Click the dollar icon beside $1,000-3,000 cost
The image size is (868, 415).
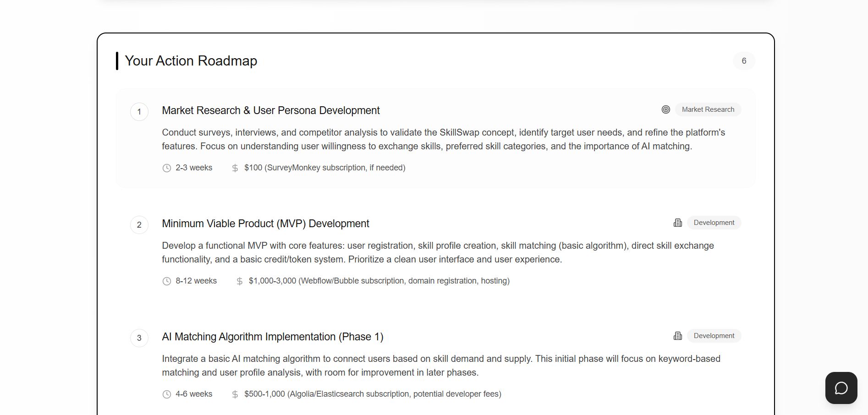(240, 281)
